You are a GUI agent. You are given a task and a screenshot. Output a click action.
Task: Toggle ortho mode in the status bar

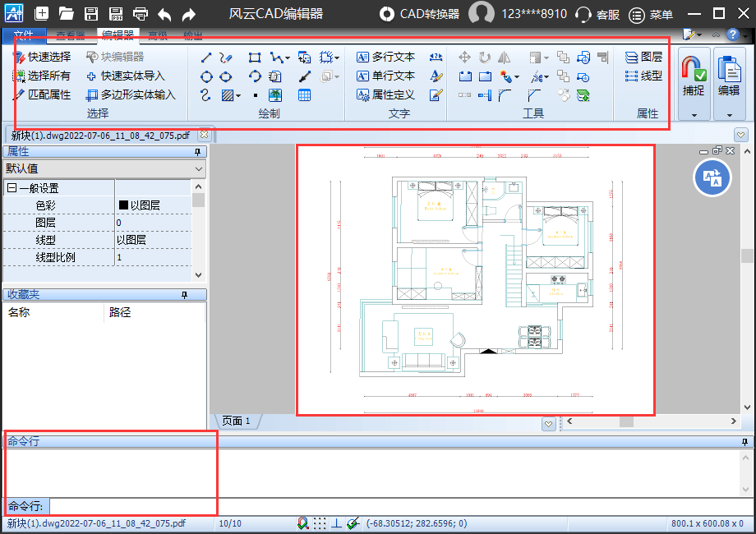(x=337, y=523)
